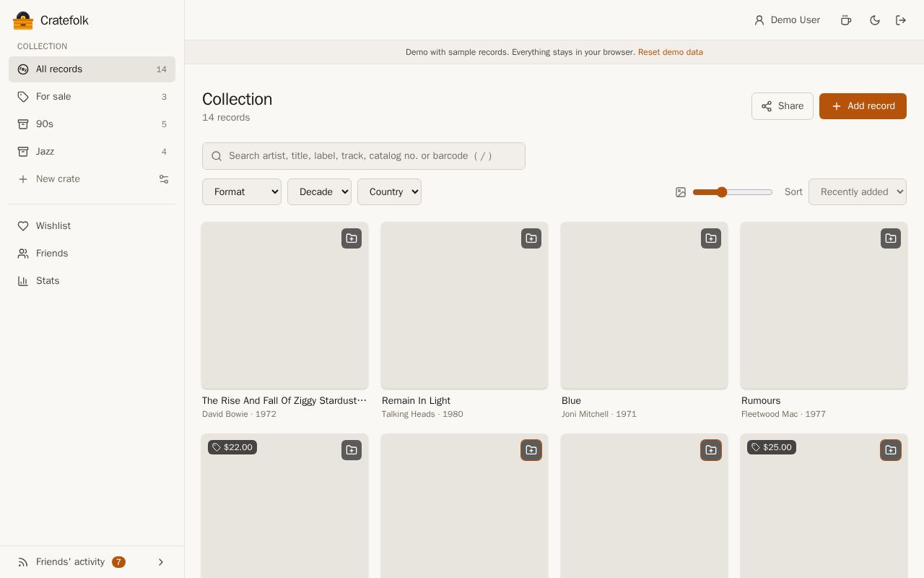
Task: Add Remain In Light to crate
Action: tap(531, 238)
